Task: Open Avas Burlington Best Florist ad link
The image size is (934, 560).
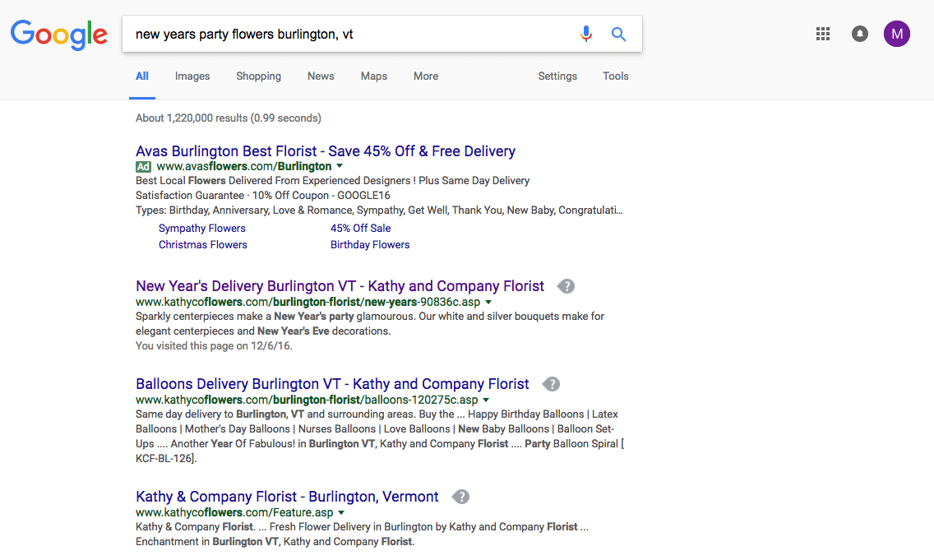Action: tap(325, 151)
